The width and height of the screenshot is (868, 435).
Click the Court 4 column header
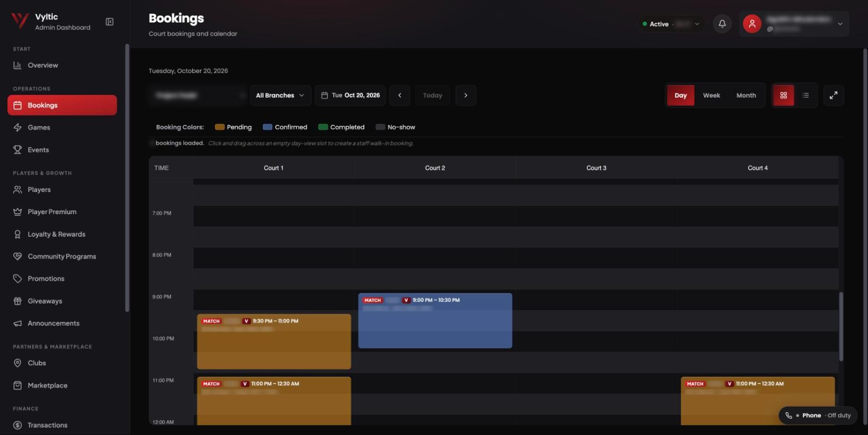pyautogui.click(x=758, y=168)
